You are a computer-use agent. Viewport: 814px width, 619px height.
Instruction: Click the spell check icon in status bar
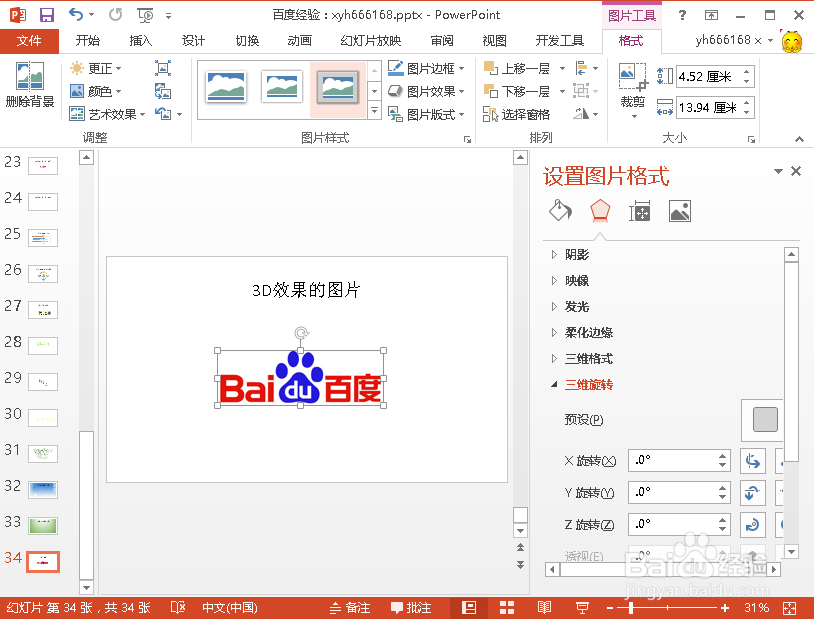(x=178, y=607)
